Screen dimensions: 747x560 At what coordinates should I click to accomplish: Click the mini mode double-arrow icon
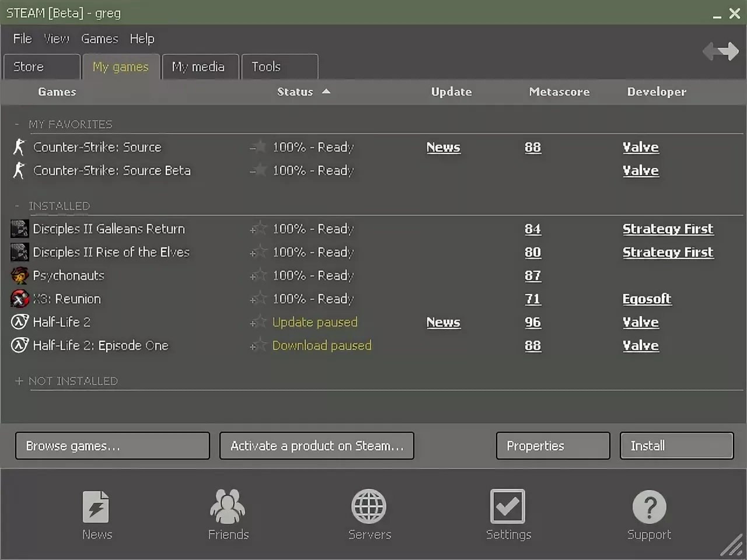pos(721,51)
